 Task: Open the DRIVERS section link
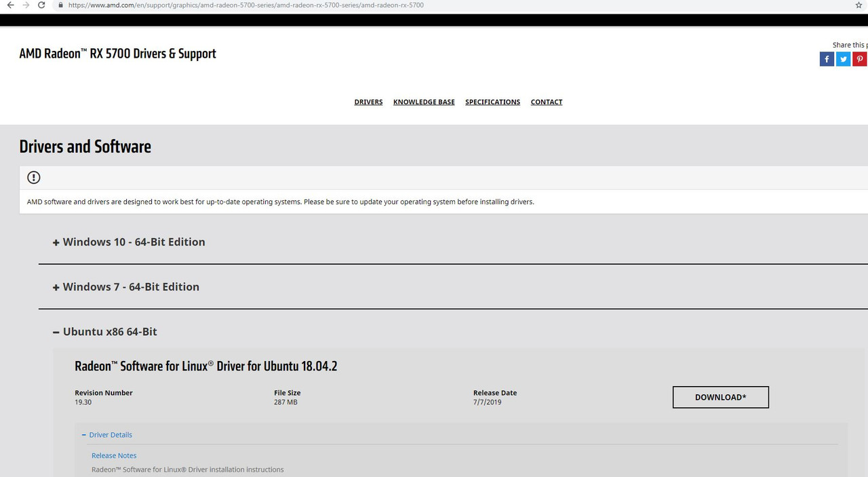coord(368,102)
